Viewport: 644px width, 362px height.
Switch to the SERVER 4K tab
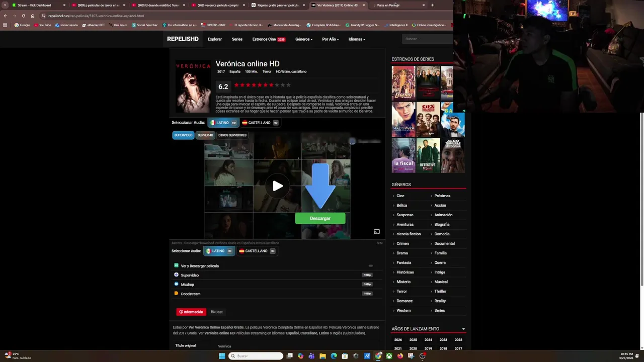205,135
